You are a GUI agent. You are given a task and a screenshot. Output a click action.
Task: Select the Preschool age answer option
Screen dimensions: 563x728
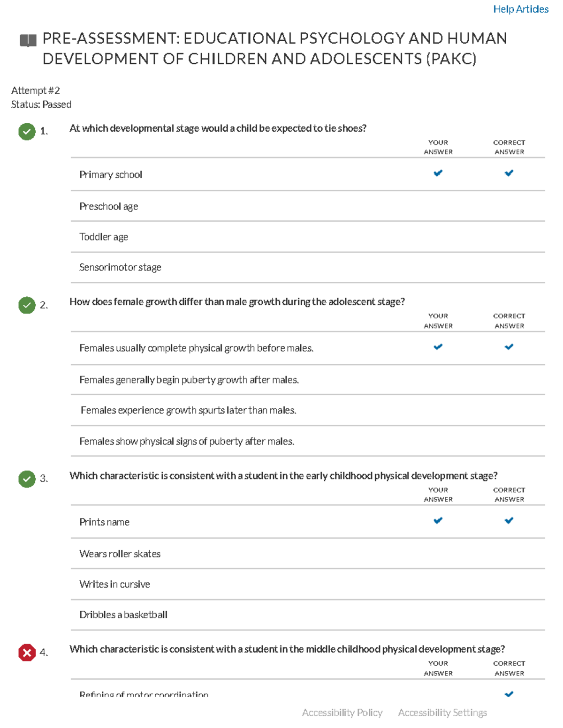108,206
